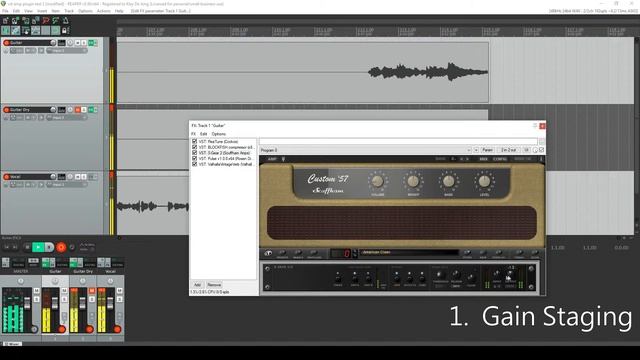
Task: Open the Insert menu
Action: click(42, 11)
